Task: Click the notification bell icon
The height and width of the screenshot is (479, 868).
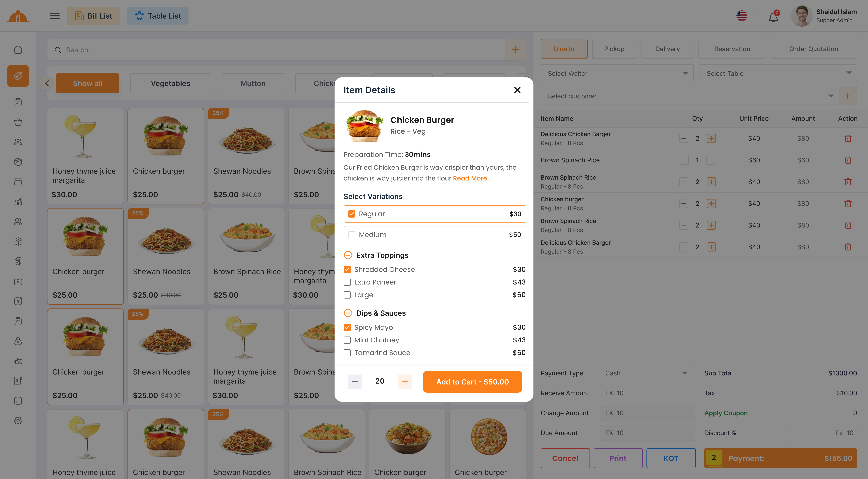Action: click(773, 17)
